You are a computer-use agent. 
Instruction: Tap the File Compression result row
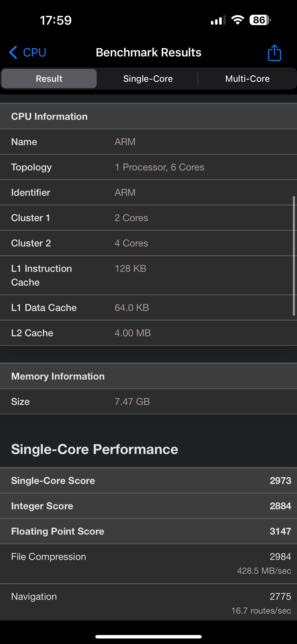tap(148, 563)
